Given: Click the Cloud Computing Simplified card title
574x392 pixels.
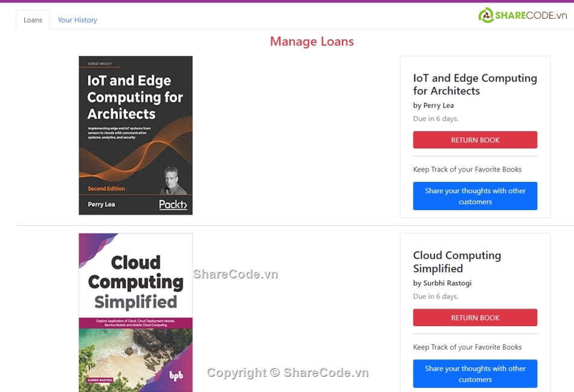Looking at the screenshot, I should [457, 262].
